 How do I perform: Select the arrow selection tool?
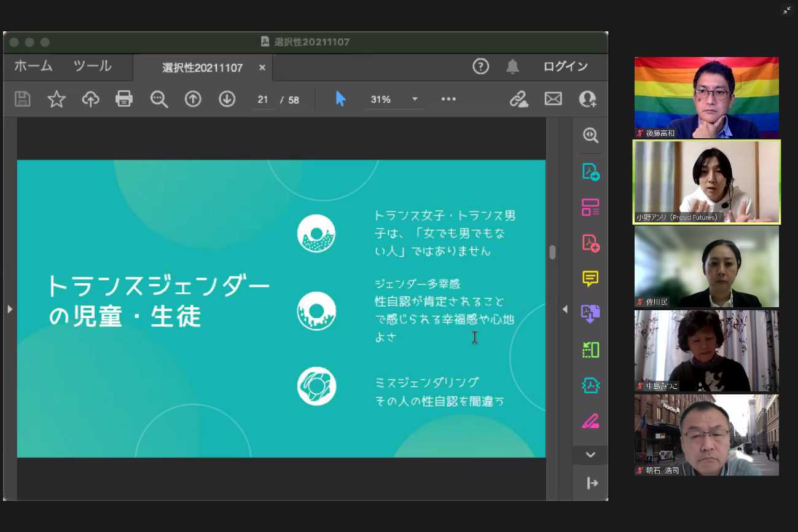click(340, 99)
